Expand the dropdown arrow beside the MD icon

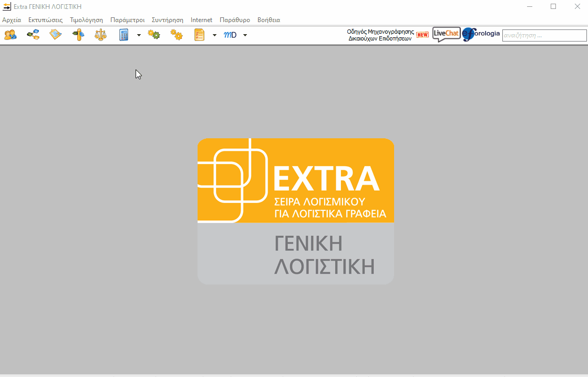tap(245, 35)
